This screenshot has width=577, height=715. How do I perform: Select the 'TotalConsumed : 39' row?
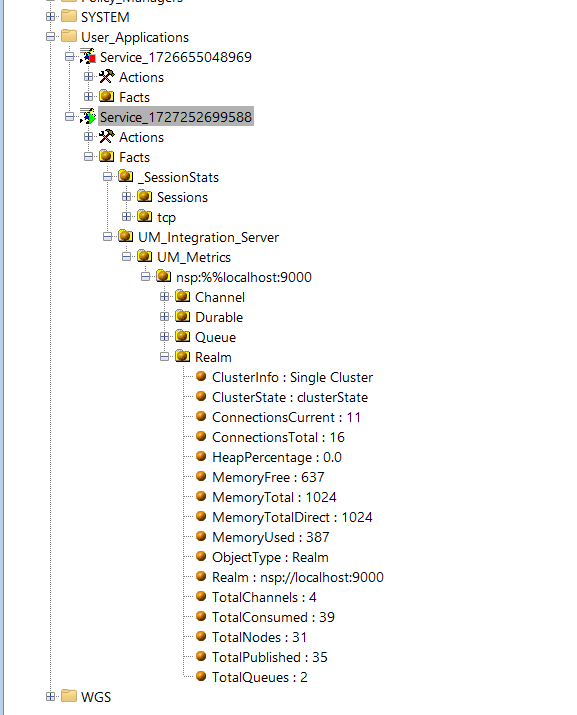pyautogui.click(x=273, y=617)
